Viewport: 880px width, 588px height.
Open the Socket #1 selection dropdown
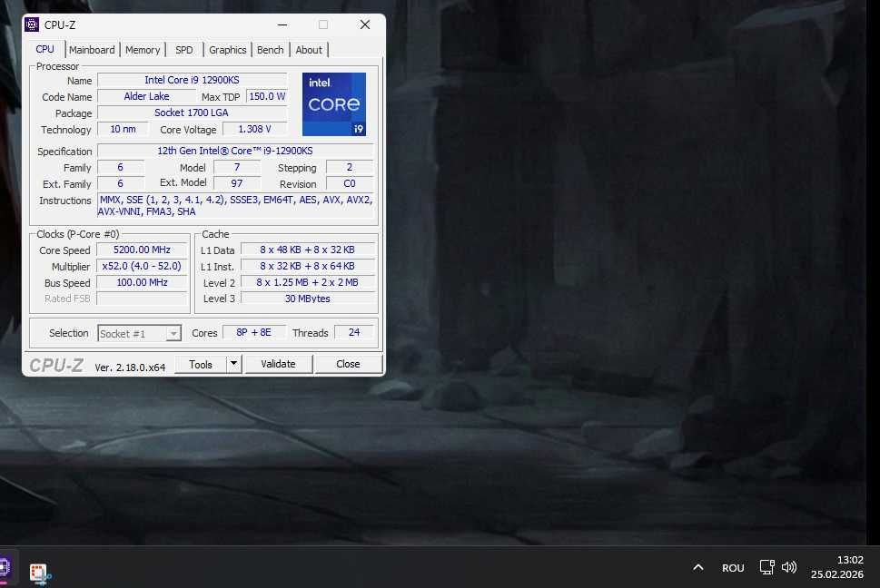[x=139, y=334]
